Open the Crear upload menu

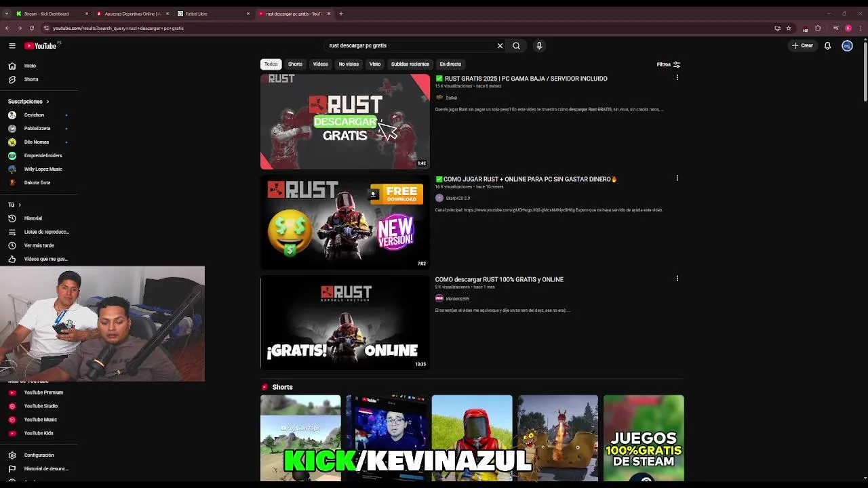(802, 45)
